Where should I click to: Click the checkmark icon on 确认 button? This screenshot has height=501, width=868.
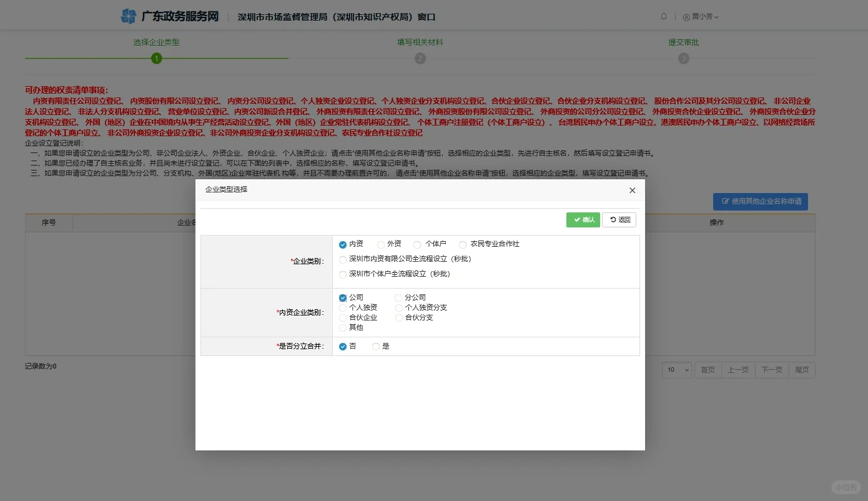[x=577, y=219]
